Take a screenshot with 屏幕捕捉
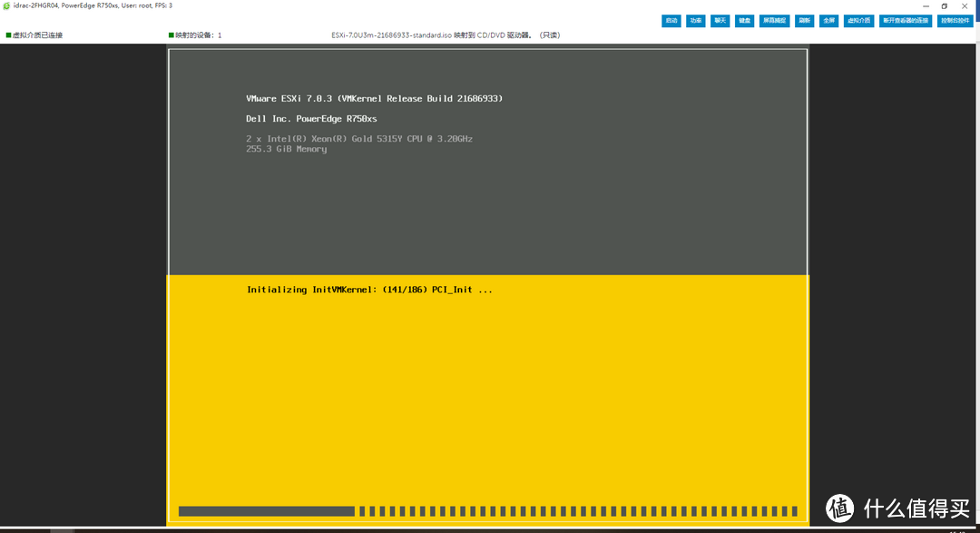The image size is (980, 533). (x=775, y=20)
